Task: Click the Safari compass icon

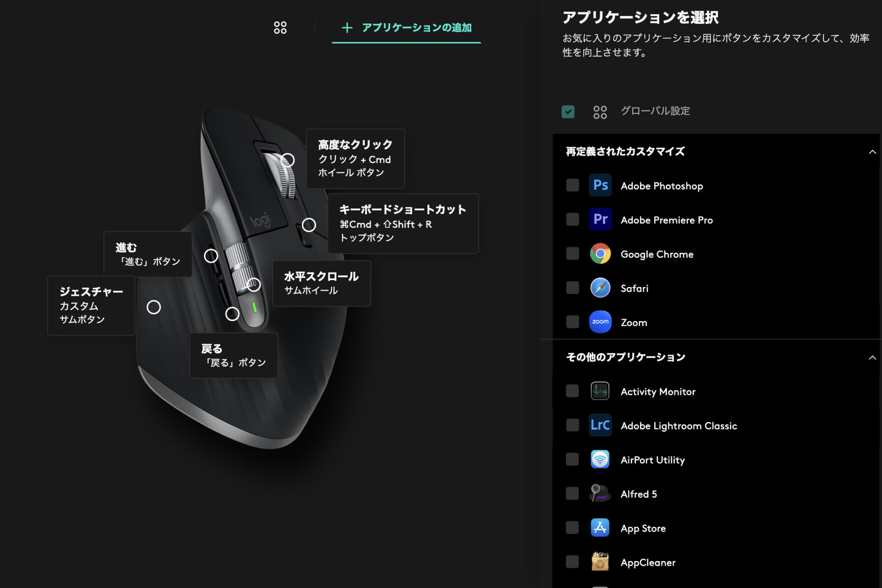Action: (600, 288)
